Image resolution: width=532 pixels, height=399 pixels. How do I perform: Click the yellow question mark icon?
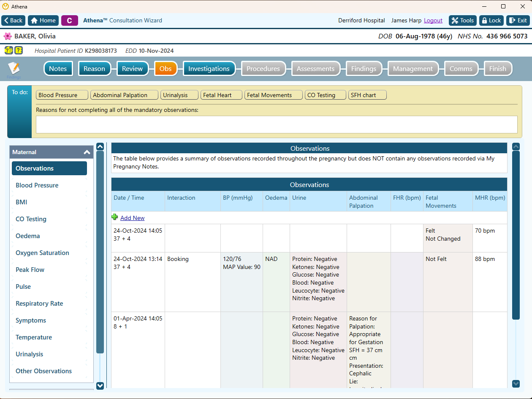(x=19, y=51)
